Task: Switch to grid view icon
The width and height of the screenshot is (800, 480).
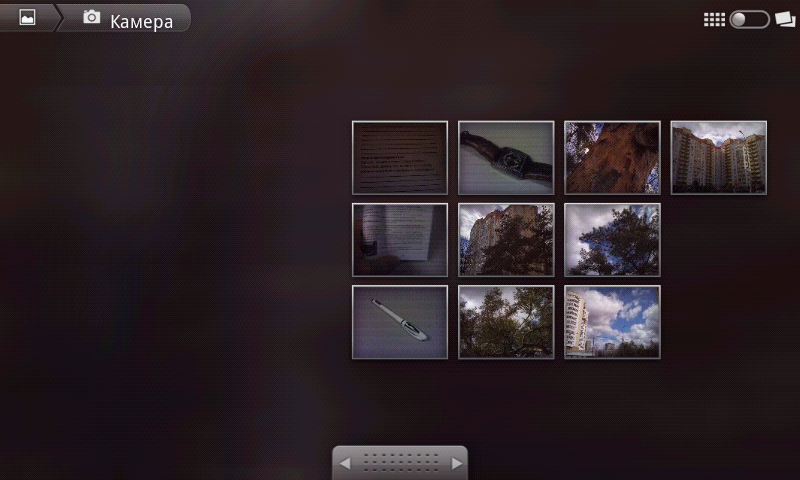Action: (714, 19)
